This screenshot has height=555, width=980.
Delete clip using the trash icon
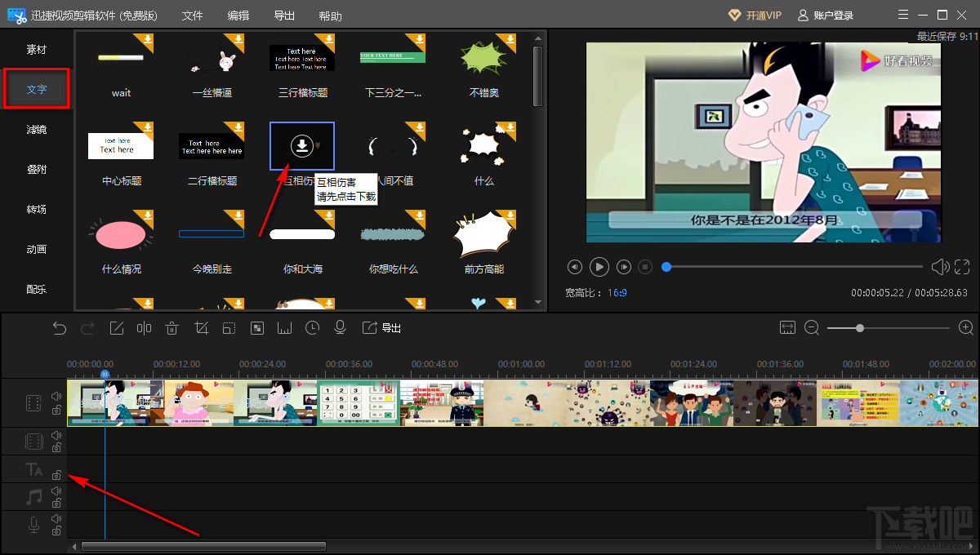click(x=171, y=328)
